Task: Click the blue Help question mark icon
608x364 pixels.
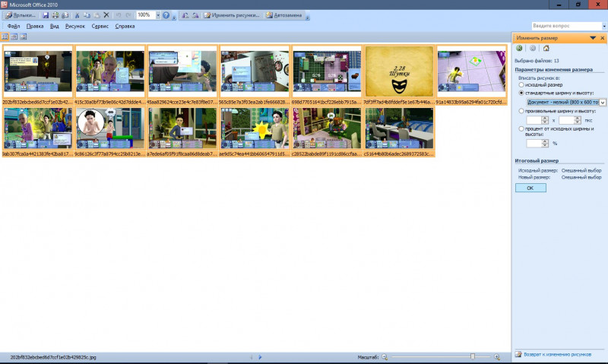Action: point(166,15)
